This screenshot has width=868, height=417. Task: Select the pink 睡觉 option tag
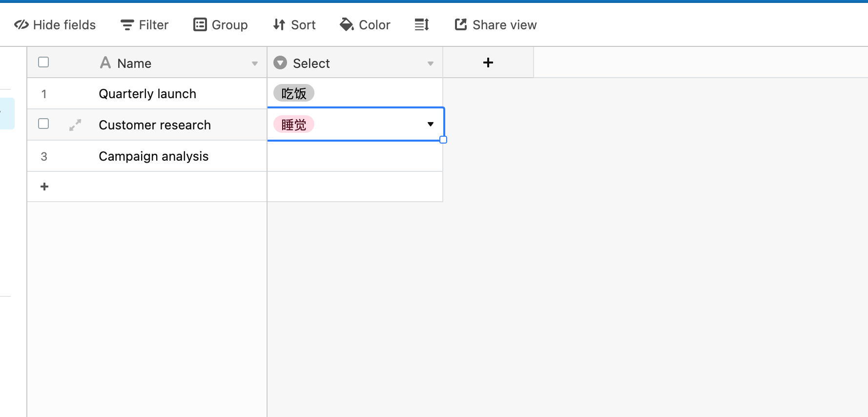click(294, 125)
